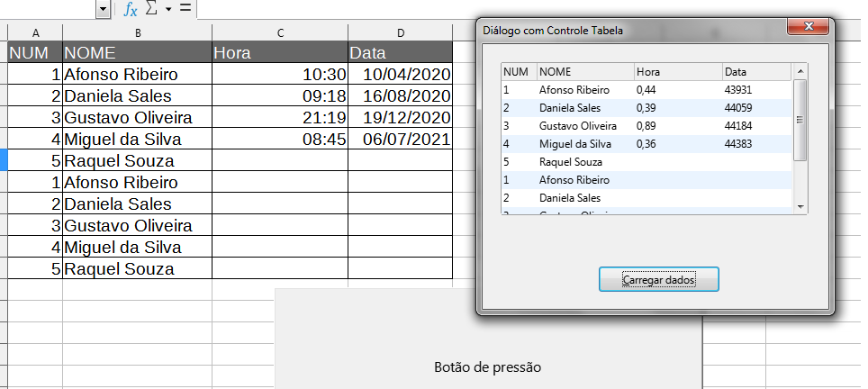Click the Data column header in dialog
Screen dimensions: 868x389
(x=756, y=71)
